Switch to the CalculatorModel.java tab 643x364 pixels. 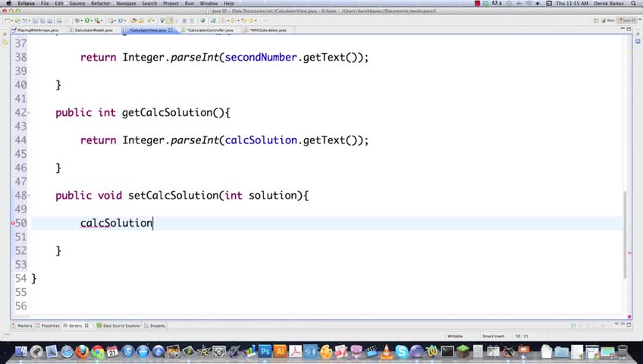(93, 30)
